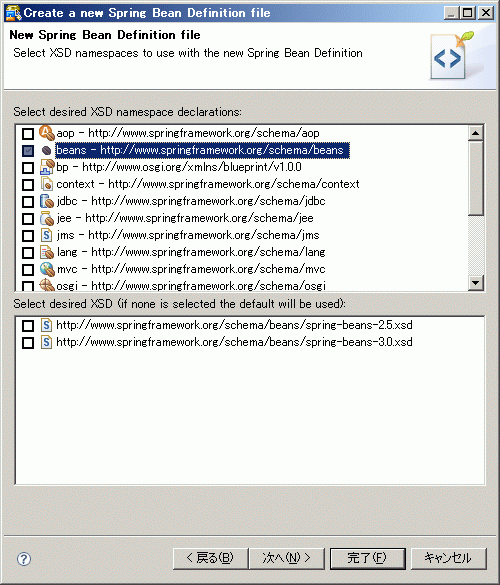Click the bp blueprint namespace icon

coord(47,167)
